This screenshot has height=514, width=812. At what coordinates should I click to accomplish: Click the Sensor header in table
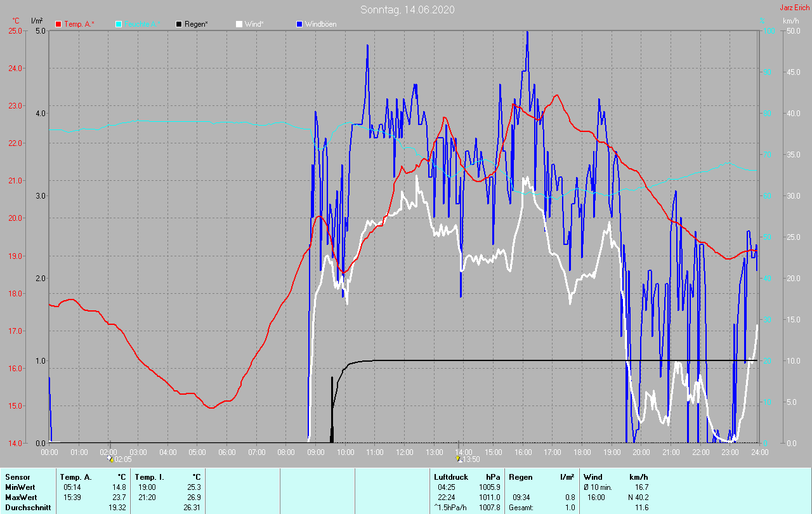coord(17,477)
